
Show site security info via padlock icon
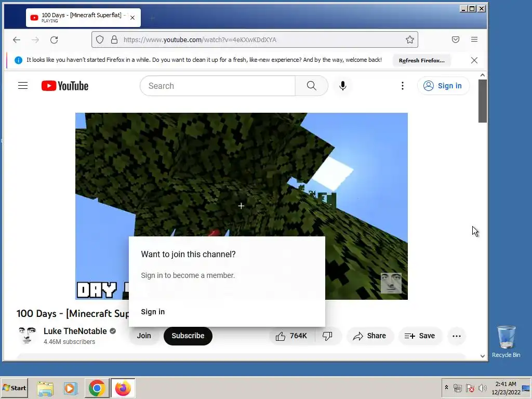pos(114,39)
